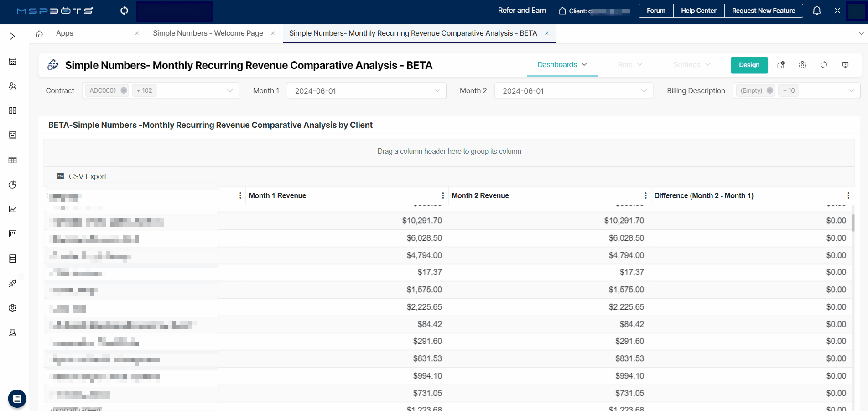Open the home icon tab
868x411 pixels.
39,34
